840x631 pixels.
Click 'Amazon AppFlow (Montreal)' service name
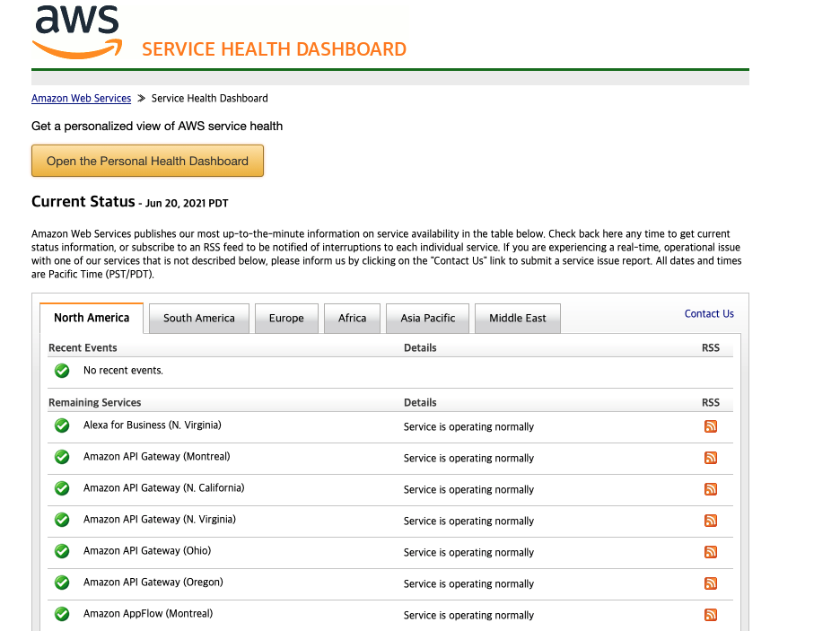pyautogui.click(x=148, y=613)
